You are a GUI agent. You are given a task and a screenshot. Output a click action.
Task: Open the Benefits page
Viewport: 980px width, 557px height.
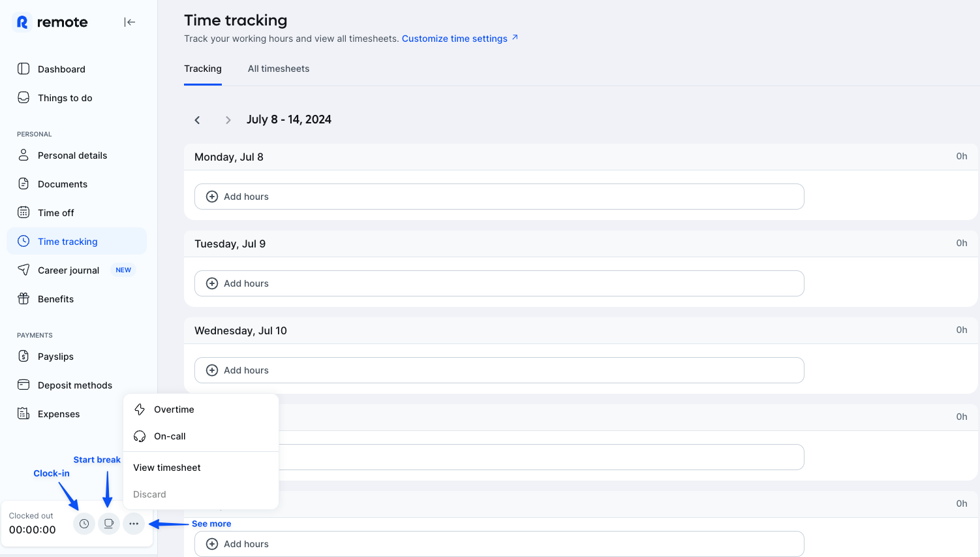pos(55,298)
